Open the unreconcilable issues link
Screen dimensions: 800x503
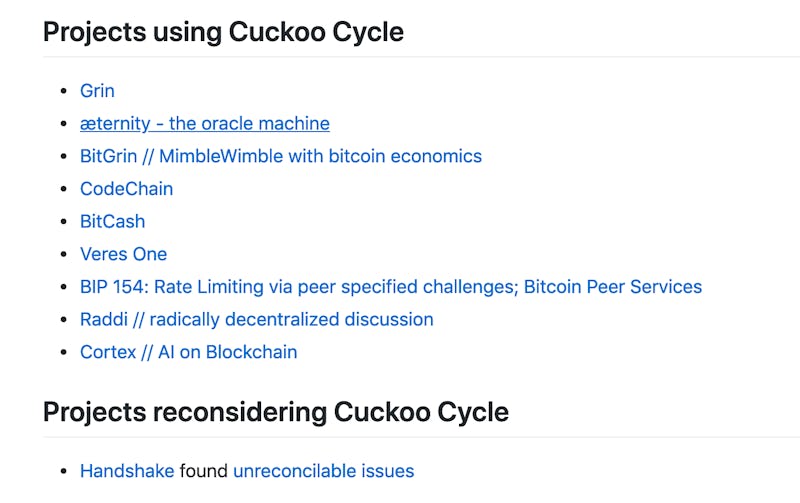point(323,471)
